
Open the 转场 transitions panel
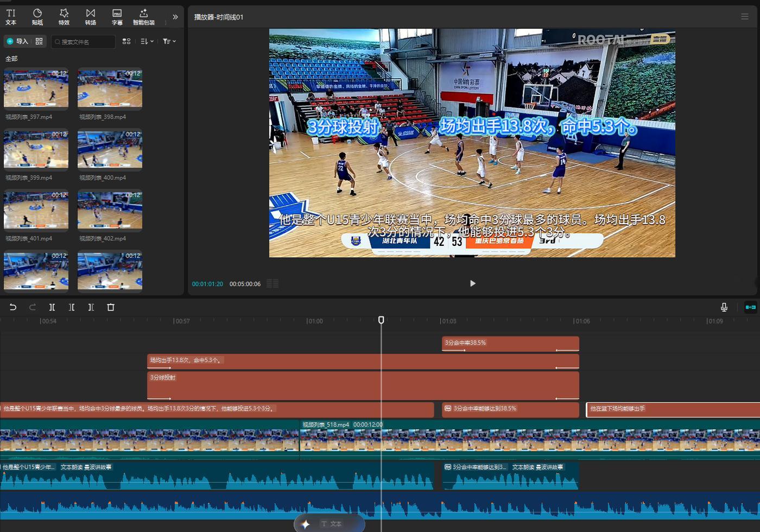point(91,17)
